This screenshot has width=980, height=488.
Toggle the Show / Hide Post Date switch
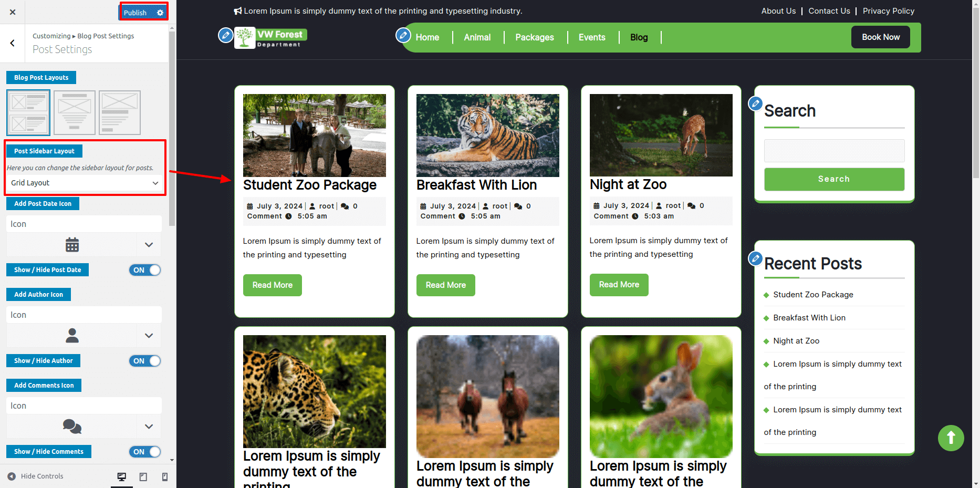[x=145, y=270]
